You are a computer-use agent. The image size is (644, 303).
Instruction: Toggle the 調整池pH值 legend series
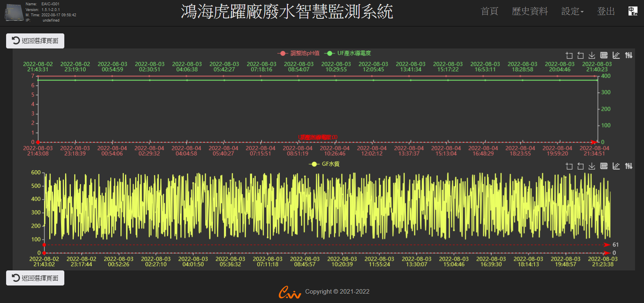[x=298, y=53]
